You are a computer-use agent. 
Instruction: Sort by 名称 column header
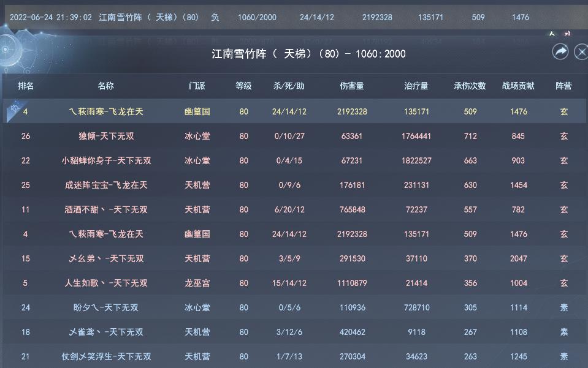105,86
